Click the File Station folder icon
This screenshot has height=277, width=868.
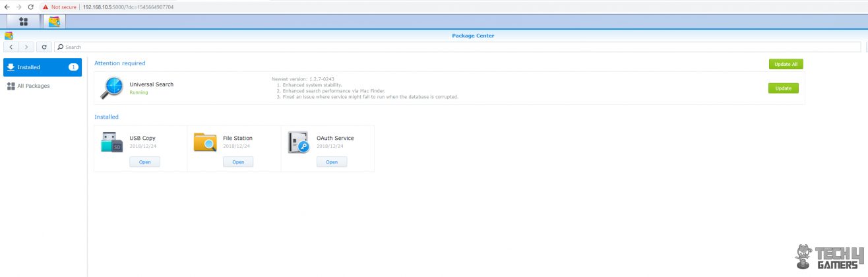(205, 142)
